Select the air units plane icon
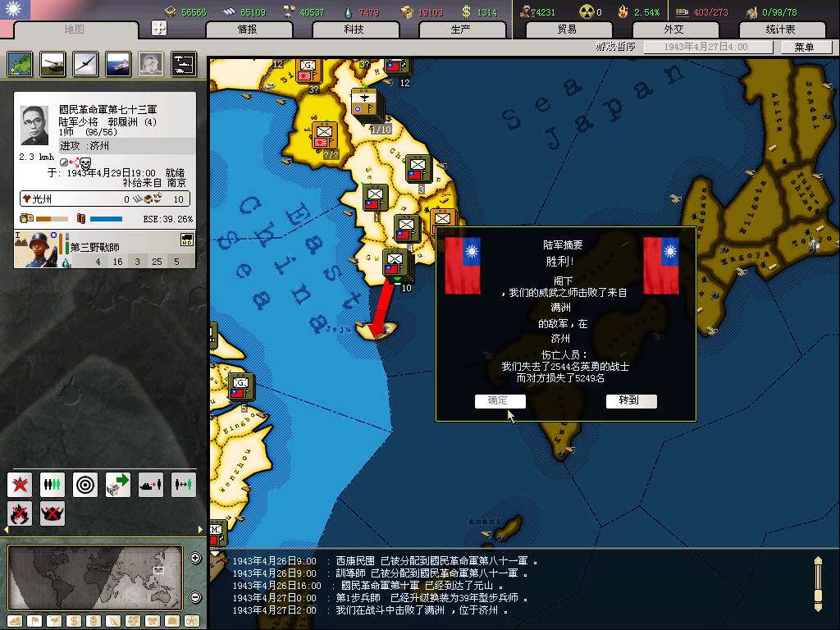The image size is (840, 630). (85, 64)
